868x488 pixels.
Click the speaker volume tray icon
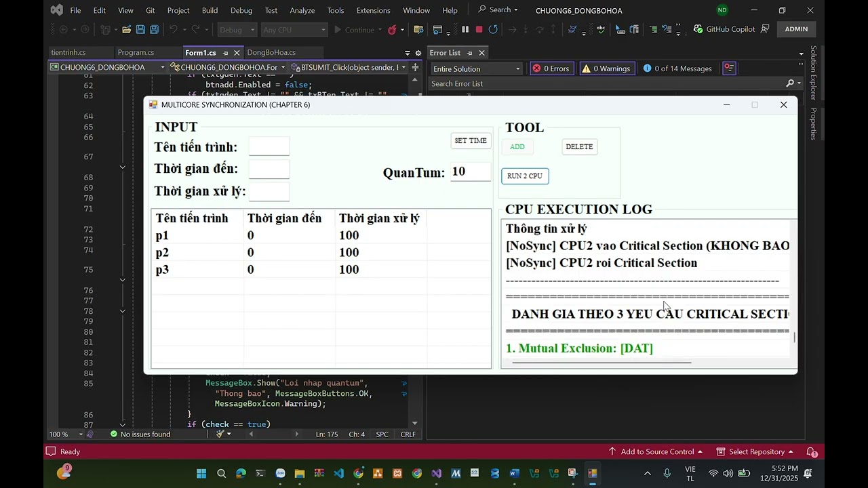click(x=728, y=473)
